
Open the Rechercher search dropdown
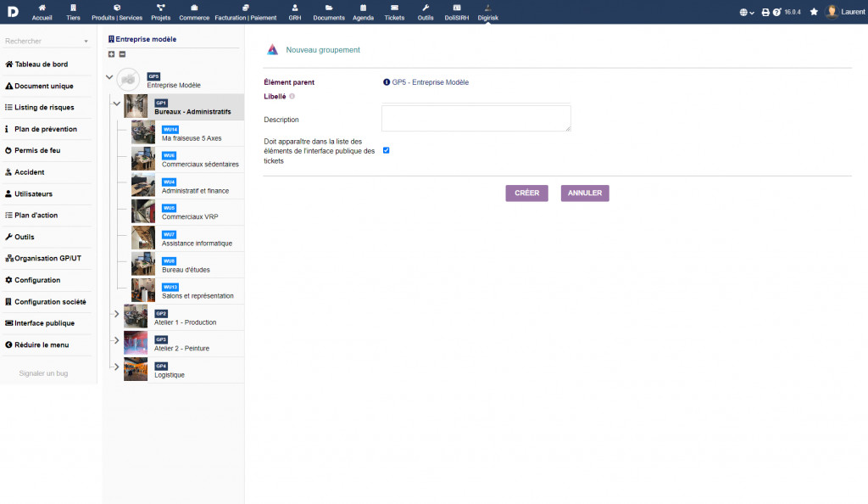pos(47,41)
